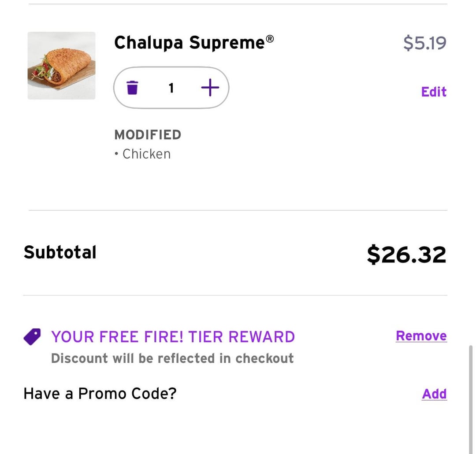Click the $5.19 item price
Viewport: 476px width, 454px height.
[424, 43]
